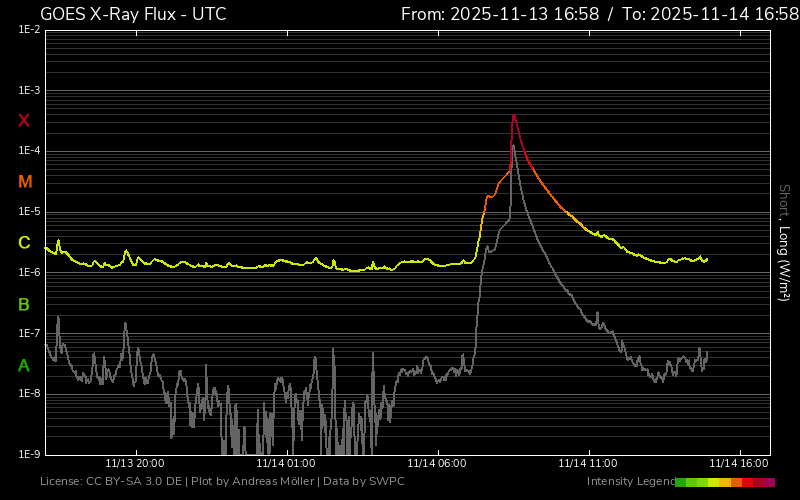This screenshot has width=800, height=500.
Task: Click the green B flare class letter
Action: click(x=24, y=305)
